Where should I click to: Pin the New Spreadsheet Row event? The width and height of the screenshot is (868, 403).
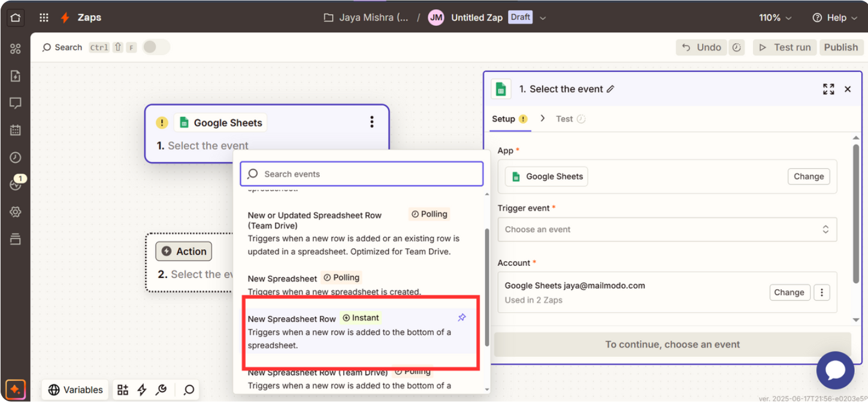461,317
